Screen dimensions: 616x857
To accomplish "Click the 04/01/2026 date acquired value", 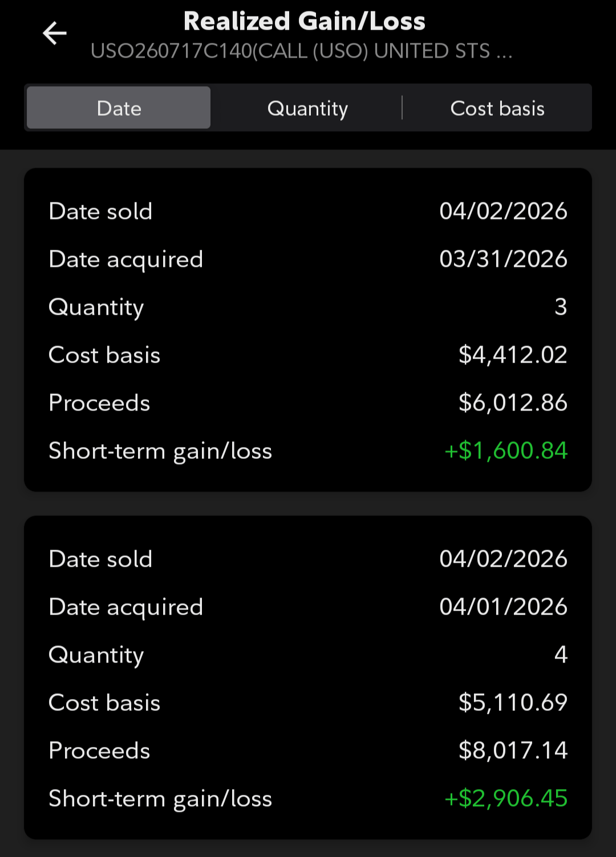I will pyautogui.click(x=503, y=607).
